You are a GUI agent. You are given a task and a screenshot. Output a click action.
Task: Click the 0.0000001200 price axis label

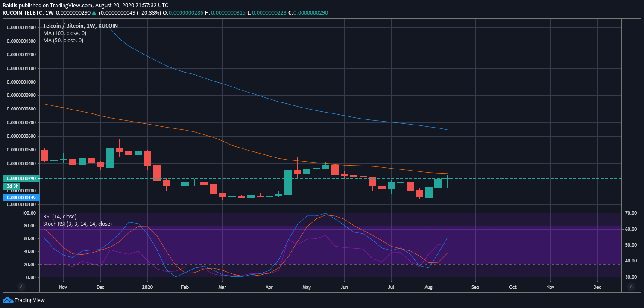(x=21, y=55)
